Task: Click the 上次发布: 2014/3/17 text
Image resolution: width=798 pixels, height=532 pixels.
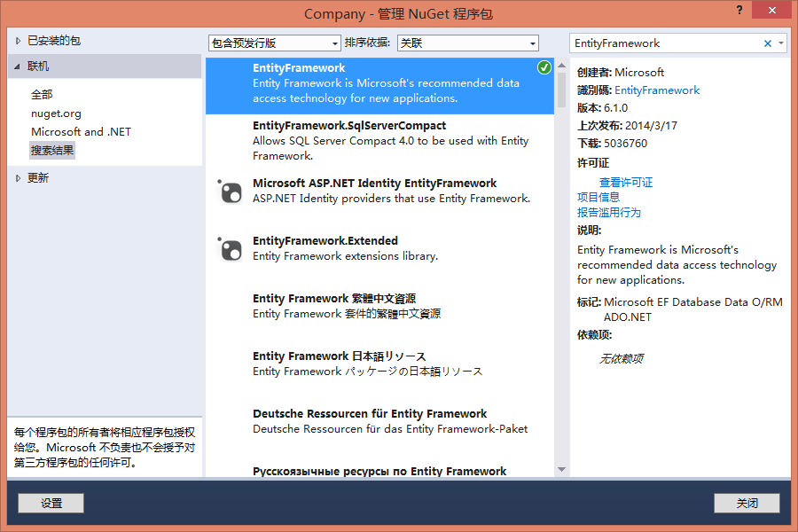Action: click(627, 126)
